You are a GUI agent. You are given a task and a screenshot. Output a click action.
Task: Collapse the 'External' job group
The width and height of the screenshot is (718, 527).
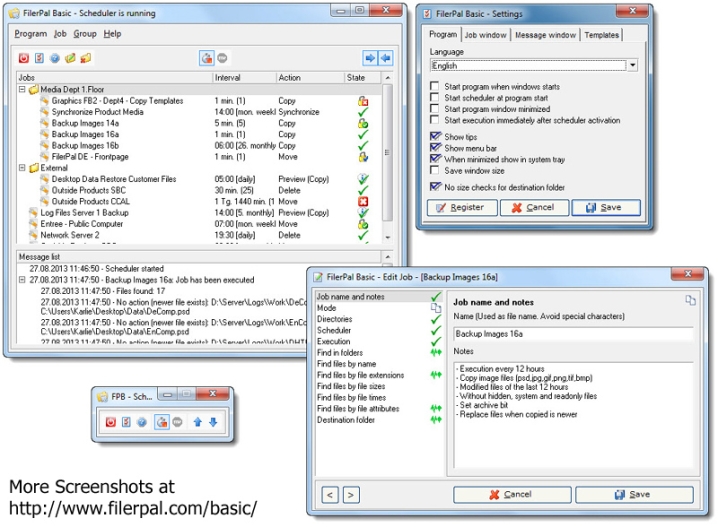(x=23, y=169)
